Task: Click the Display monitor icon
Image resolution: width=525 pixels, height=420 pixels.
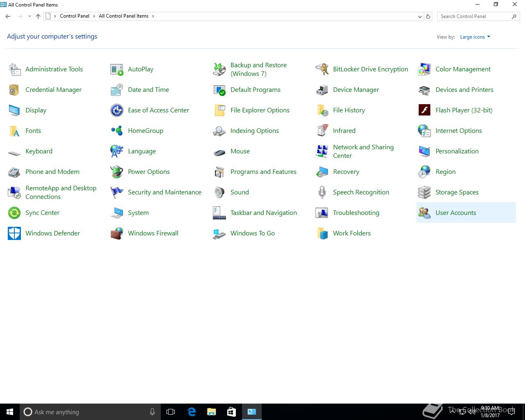Action: tap(14, 110)
